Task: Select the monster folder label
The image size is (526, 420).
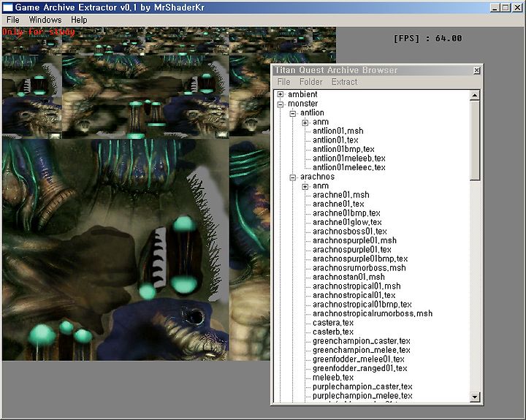Action: (302, 103)
